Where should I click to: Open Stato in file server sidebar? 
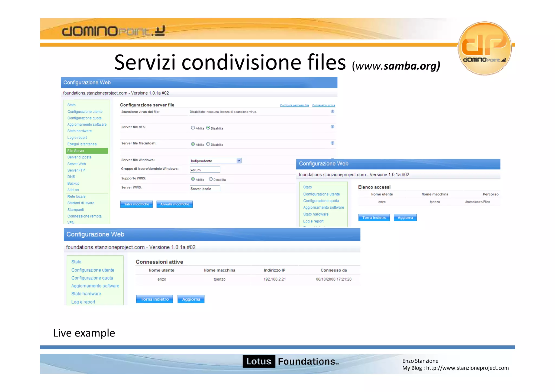pyautogui.click(x=72, y=105)
